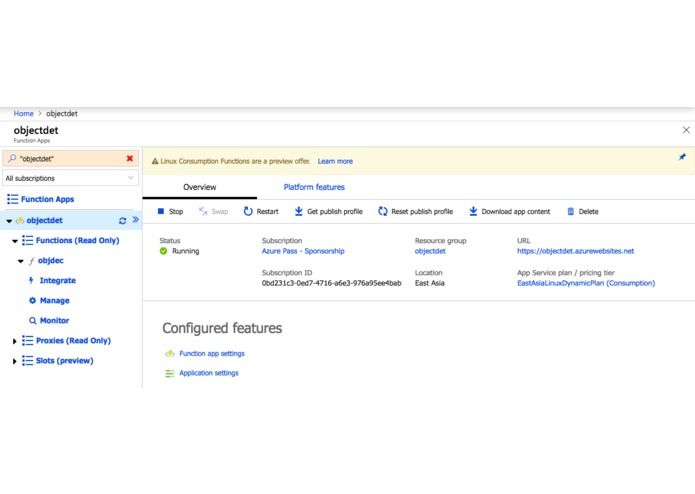
Task: Click the "objectdet" search input field
Action: 70,159
